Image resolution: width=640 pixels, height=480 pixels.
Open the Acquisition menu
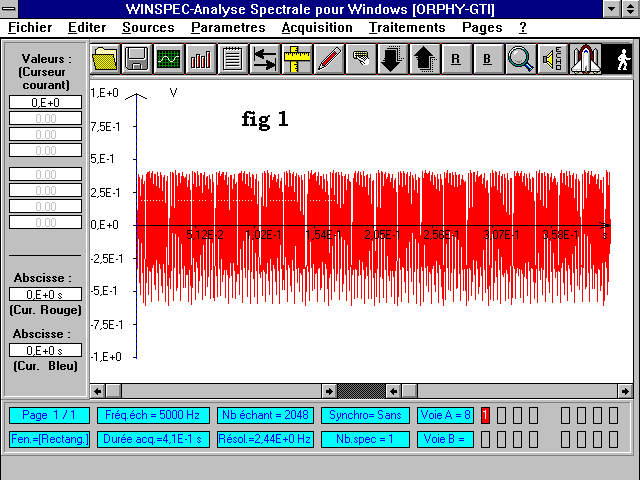[317, 27]
